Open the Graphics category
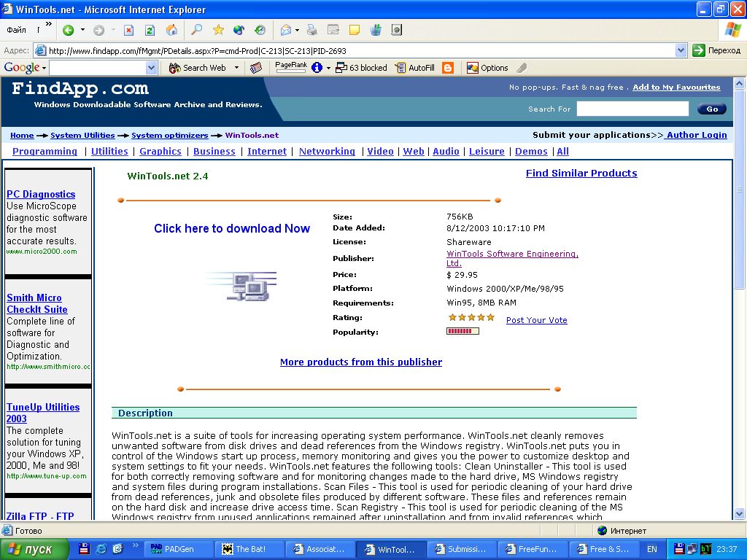 tap(160, 152)
